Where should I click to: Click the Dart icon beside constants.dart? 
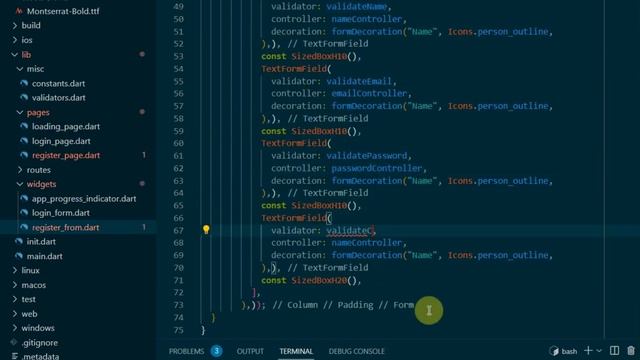click(24, 83)
